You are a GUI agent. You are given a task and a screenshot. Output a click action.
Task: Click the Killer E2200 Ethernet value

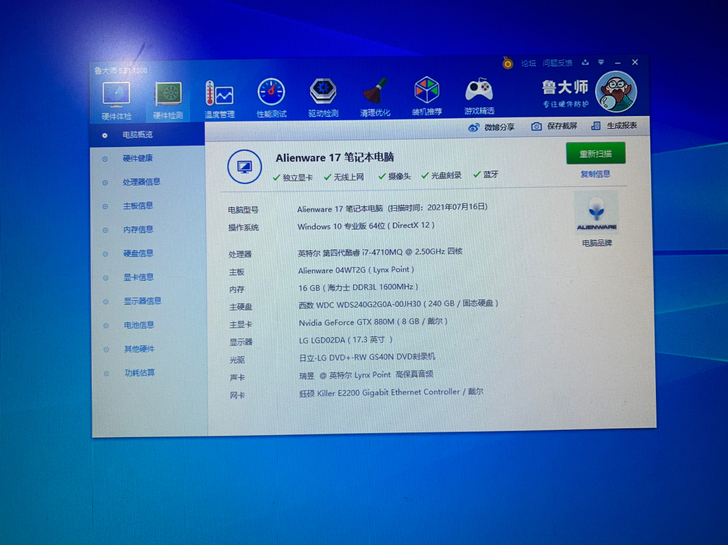[391, 392]
